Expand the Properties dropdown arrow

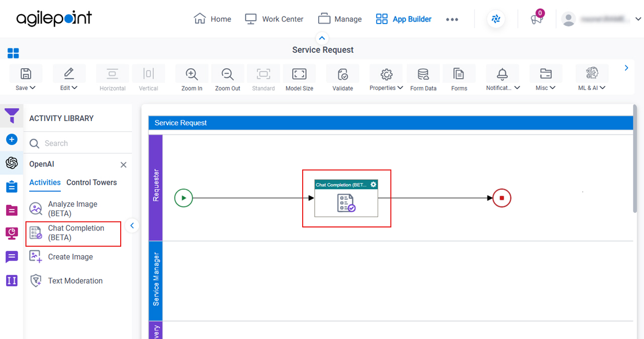point(400,88)
